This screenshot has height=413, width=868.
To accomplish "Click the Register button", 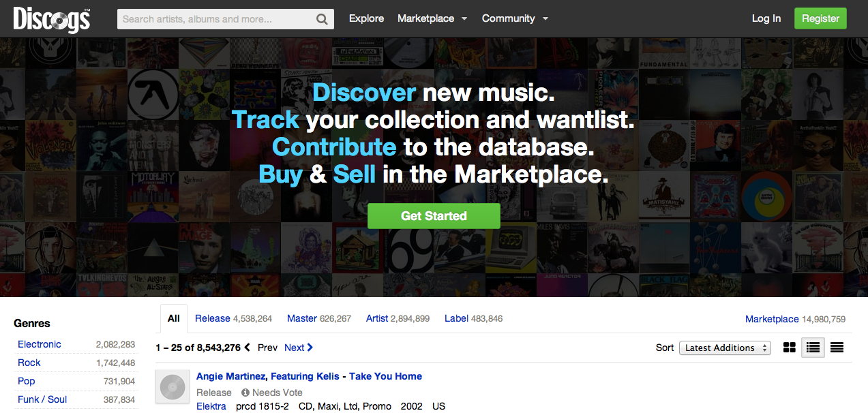I will pyautogui.click(x=820, y=18).
